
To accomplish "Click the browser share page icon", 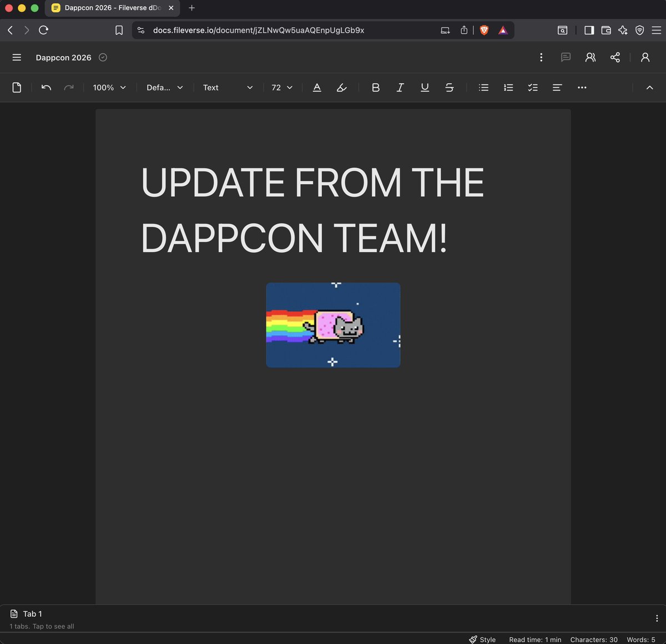I will (464, 30).
